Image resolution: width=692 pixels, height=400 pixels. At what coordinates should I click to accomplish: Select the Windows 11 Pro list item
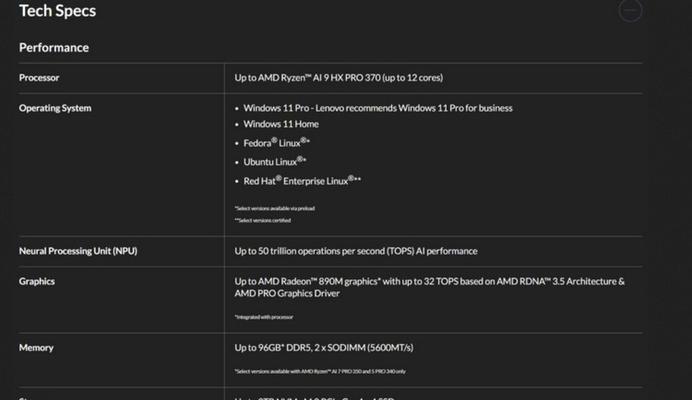point(378,108)
